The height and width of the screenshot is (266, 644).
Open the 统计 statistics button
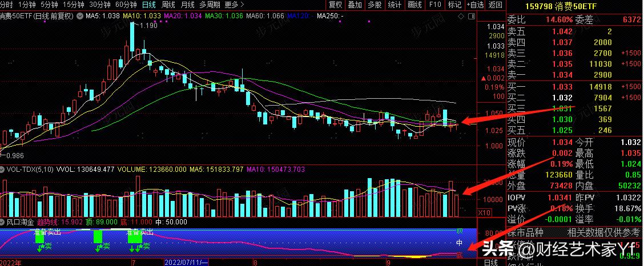[x=395, y=5]
